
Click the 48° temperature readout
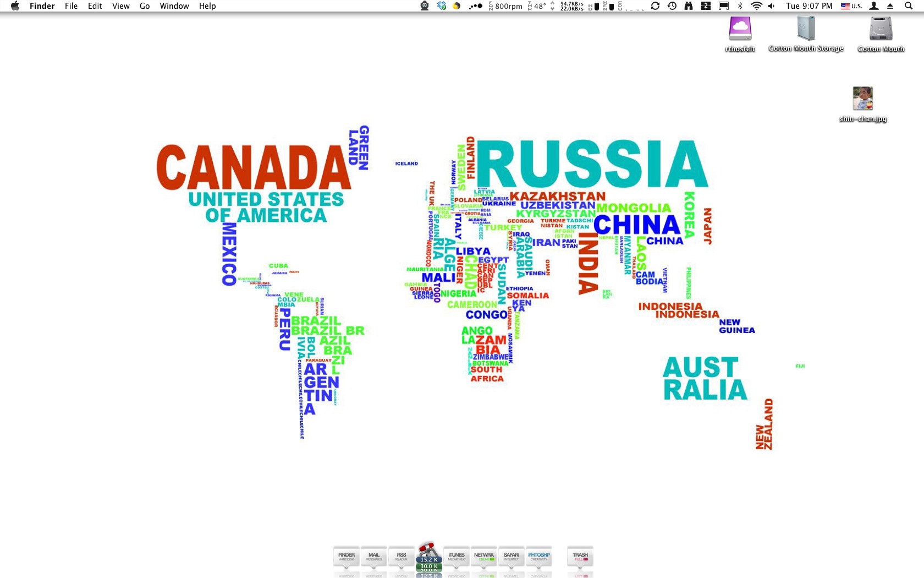click(x=537, y=6)
